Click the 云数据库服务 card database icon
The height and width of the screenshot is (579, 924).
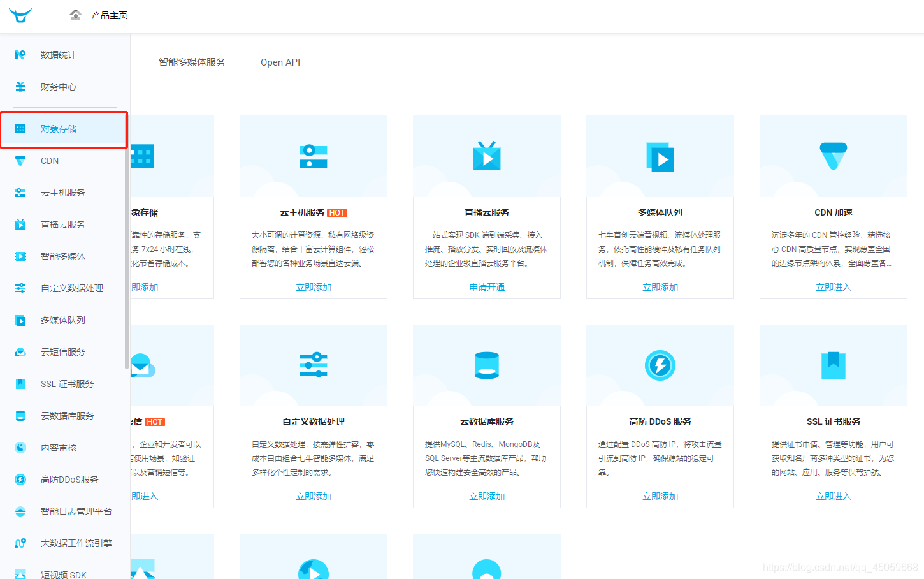pos(487,365)
